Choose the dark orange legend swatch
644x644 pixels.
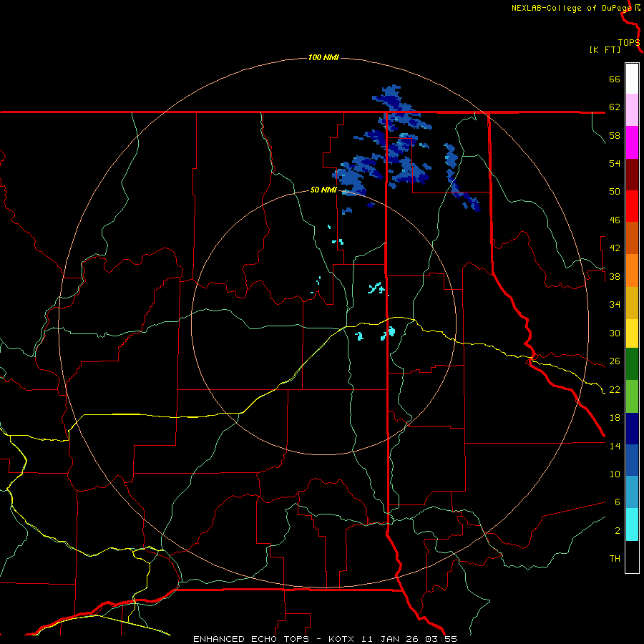pos(632,238)
